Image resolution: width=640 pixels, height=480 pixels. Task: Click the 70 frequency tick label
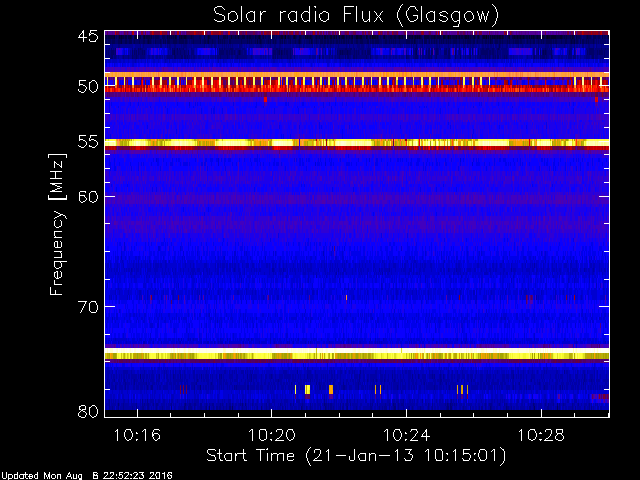(x=88, y=307)
